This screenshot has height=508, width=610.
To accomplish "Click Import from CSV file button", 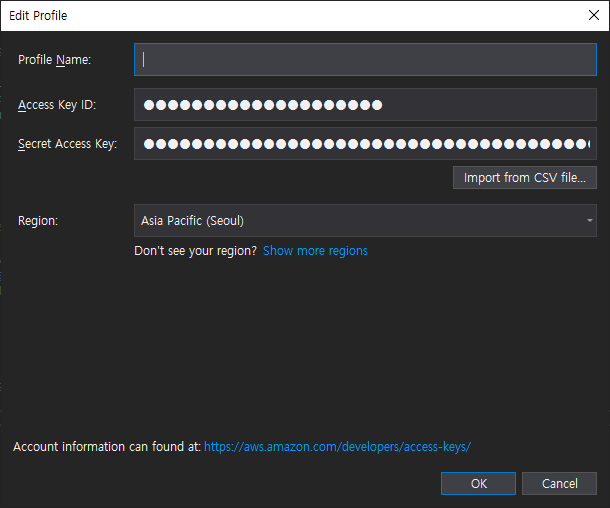I will tap(525, 178).
